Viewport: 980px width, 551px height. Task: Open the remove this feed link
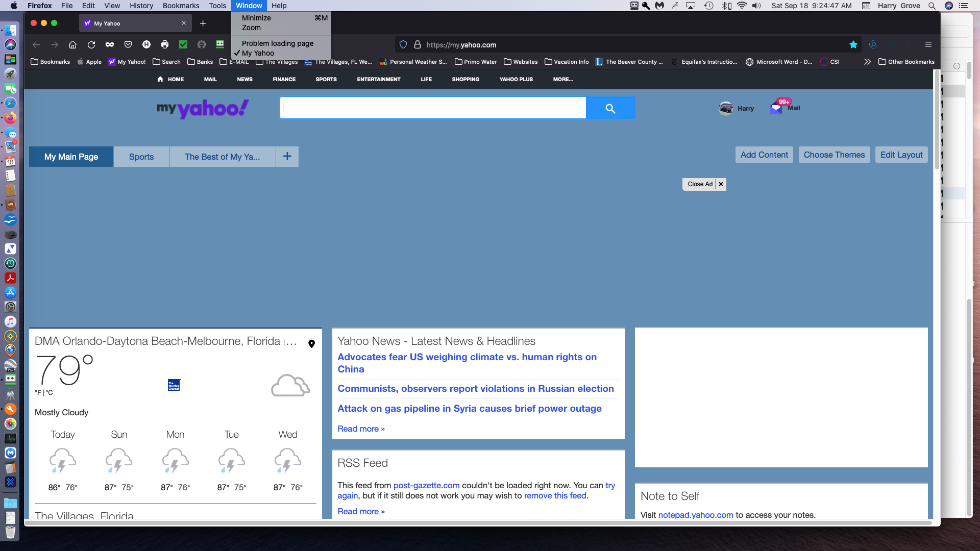point(555,496)
